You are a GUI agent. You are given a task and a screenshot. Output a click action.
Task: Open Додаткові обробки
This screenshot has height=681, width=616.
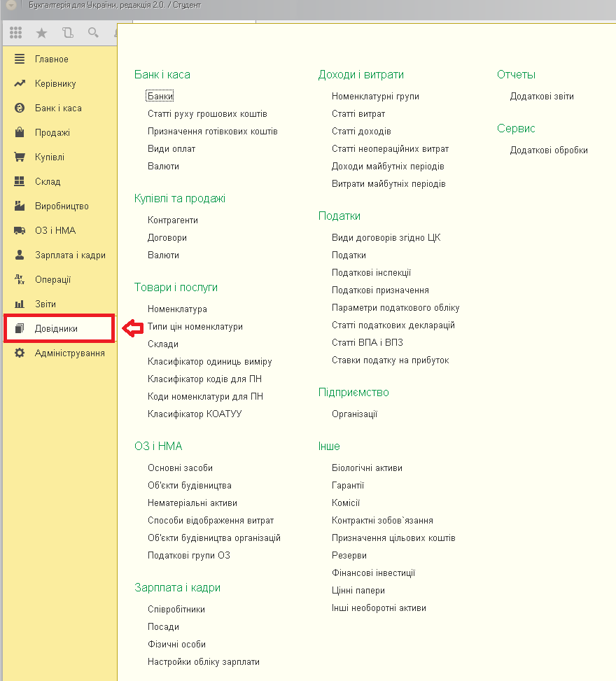coord(549,150)
